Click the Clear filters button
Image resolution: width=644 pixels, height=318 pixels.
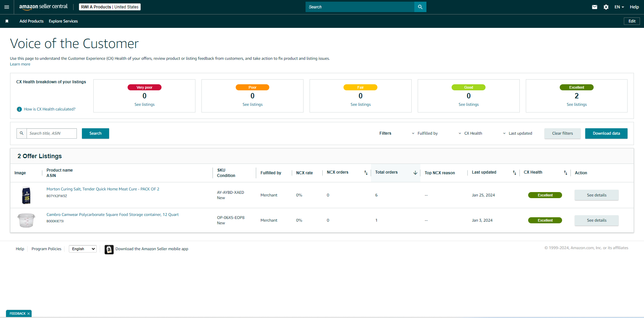pyautogui.click(x=562, y=133)
